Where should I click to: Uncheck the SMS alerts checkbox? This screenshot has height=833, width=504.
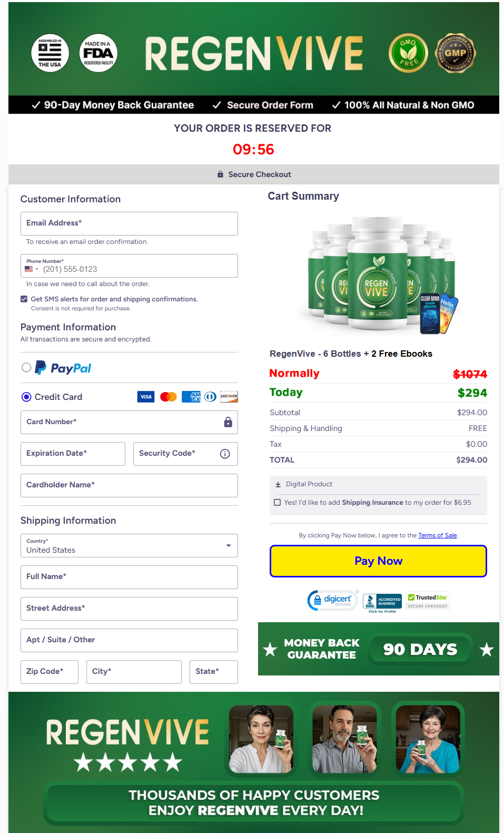pos(24,299)
